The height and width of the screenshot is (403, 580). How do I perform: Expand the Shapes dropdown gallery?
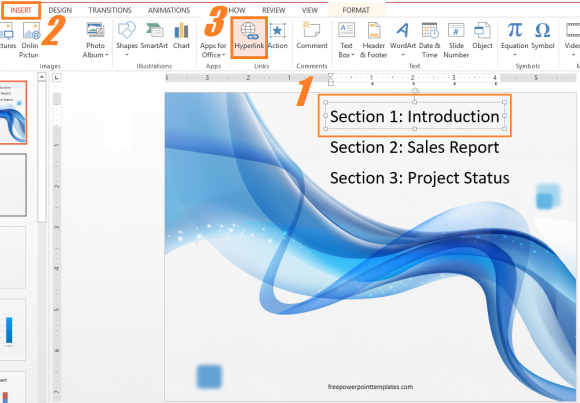[x=127, y=55]
